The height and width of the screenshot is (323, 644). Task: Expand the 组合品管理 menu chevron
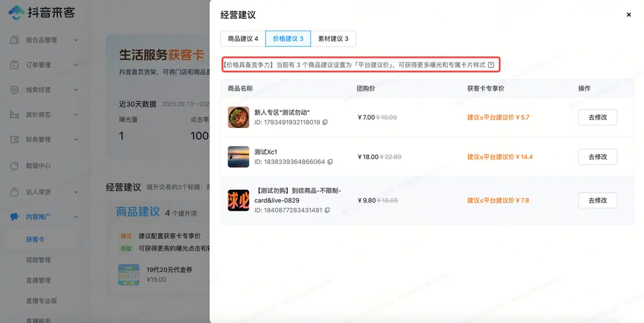tap(76, 40)
